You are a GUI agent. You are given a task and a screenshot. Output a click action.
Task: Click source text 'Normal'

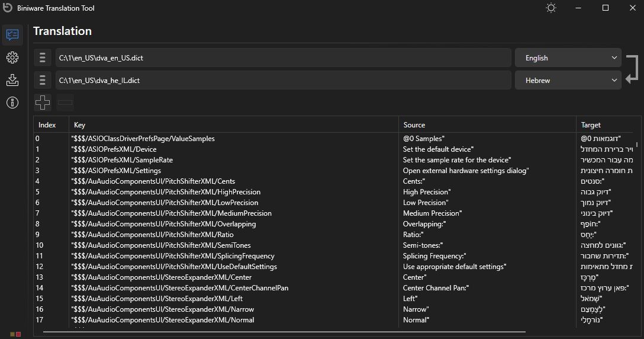416,321
